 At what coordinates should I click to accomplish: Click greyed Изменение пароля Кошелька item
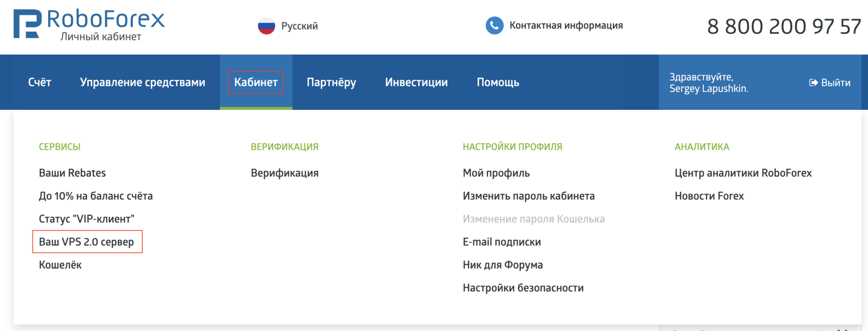(534, 219)
